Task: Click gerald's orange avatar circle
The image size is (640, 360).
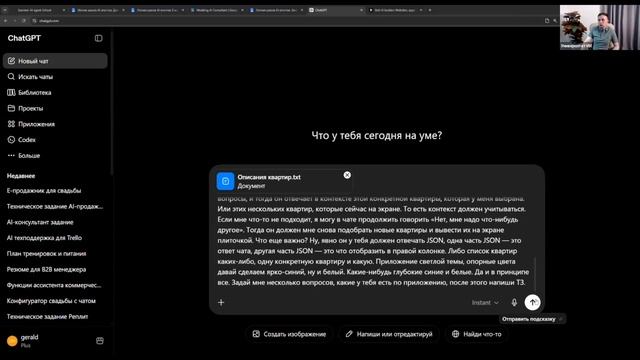Action: point(12,341)
